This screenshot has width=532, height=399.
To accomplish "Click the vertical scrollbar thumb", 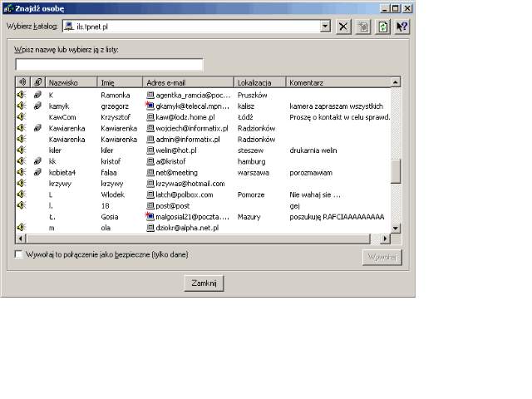I will coord(396,171).
